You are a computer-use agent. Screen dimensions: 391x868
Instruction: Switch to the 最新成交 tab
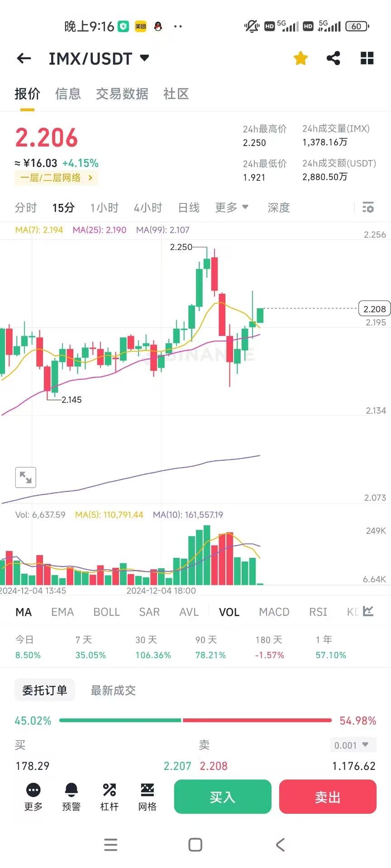[x=113, y=690]
